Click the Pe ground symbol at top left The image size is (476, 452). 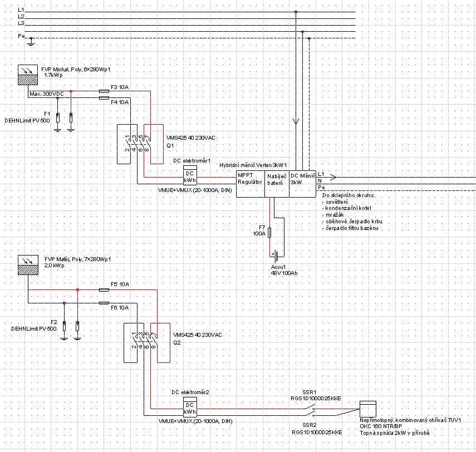click(31, 42)
